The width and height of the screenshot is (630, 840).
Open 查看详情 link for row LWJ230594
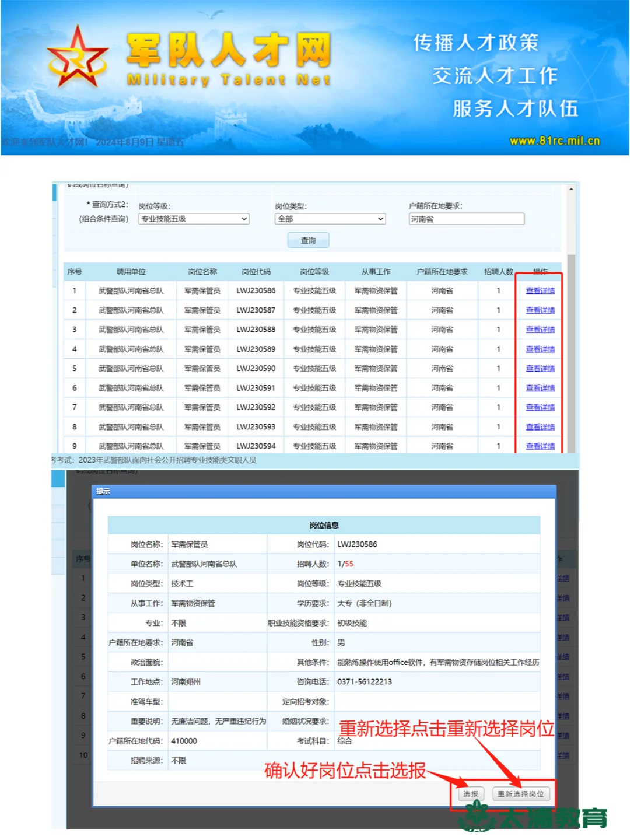click(x=540, y=446)
